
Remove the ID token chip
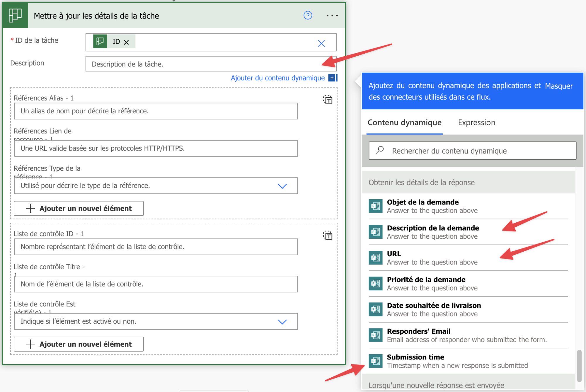[x=126, y=42]
